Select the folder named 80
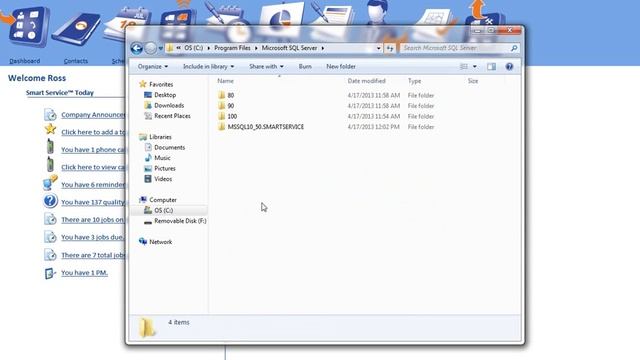640x360 pixels. (x=231, y=95)
